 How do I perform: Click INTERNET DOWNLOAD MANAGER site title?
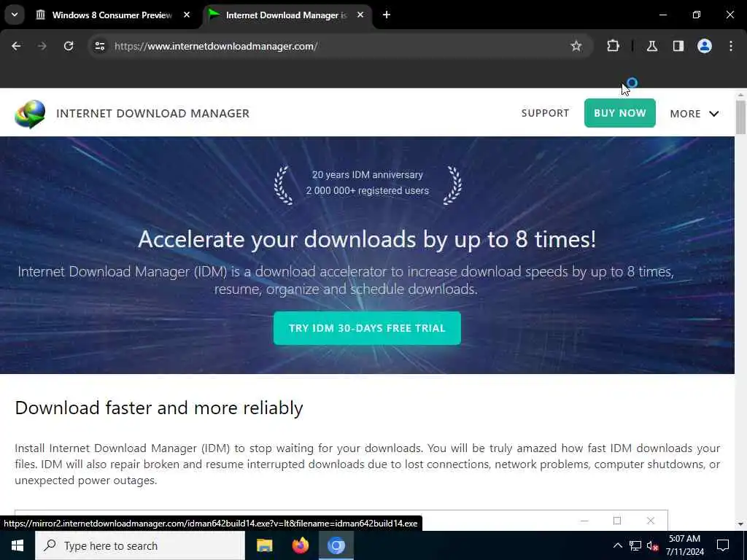(153, 113)
